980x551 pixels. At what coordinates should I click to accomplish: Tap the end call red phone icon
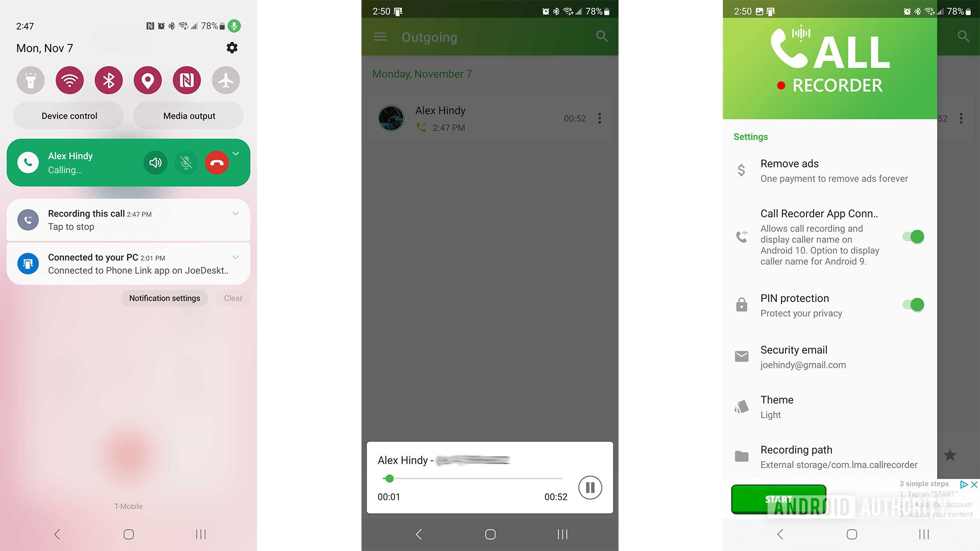(x=216, y=162)
